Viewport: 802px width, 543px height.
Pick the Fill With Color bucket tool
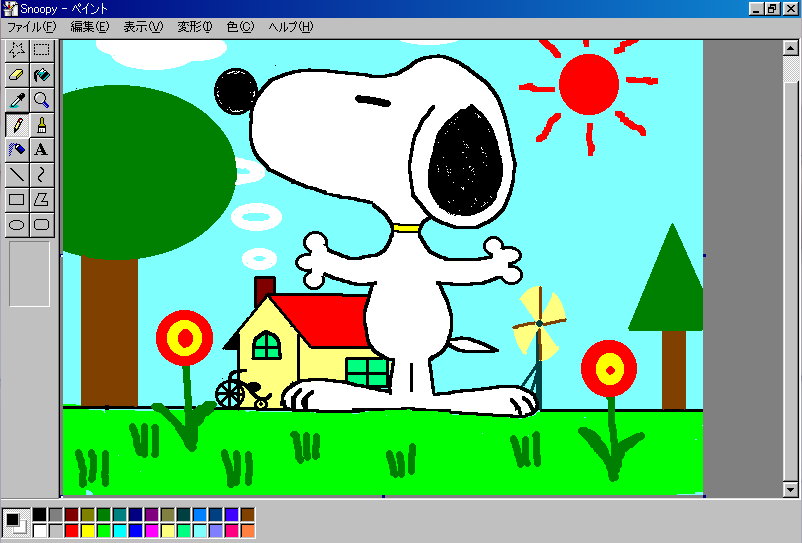(41, 75)
